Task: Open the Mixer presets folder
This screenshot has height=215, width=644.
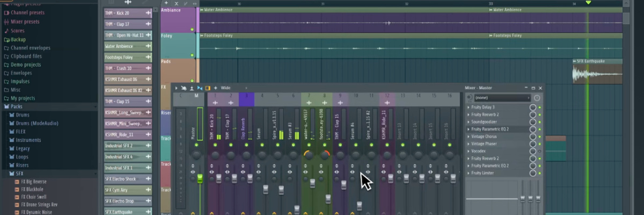Action: pyautogui.click(x=7, y=21)
